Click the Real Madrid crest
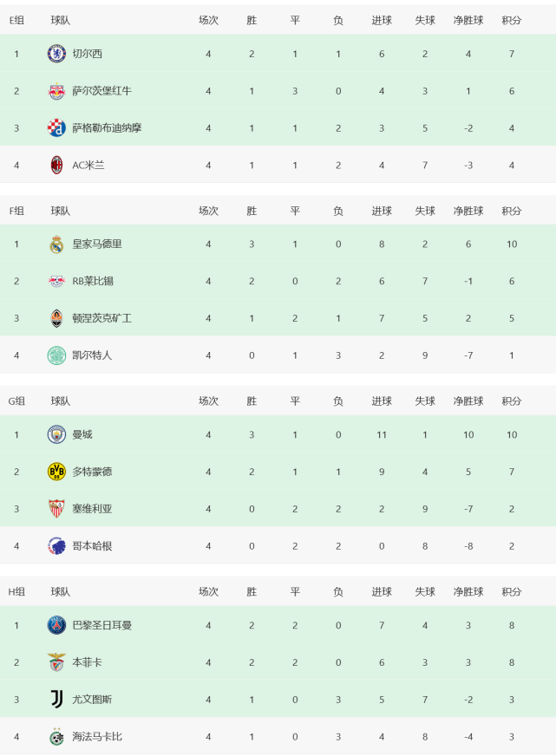Image resolution: width=556 pixels, height=756 pixels. (x=56, y=244)
